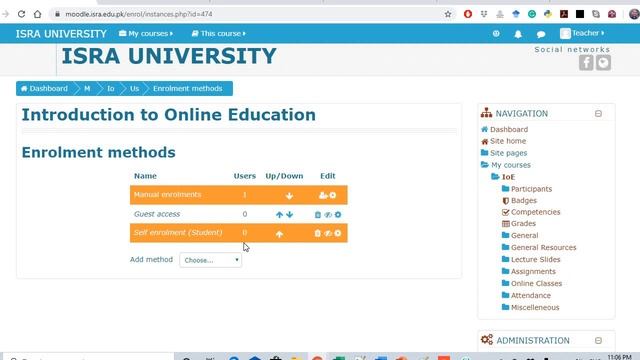The image size is (640, 360).
Task: Reload the page in browser
Action: [21, 14]
